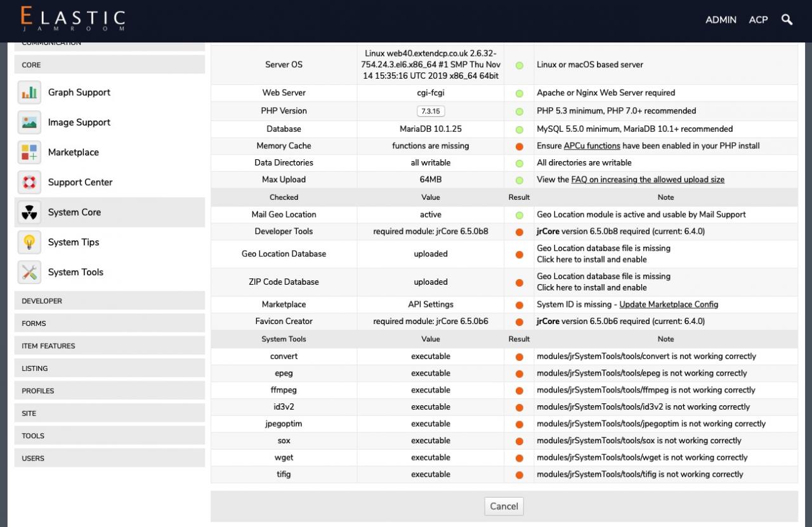The height and width of the screenshot is (527, 812).
Task: Open System Tools wrench icon
Action: [29, 272]
